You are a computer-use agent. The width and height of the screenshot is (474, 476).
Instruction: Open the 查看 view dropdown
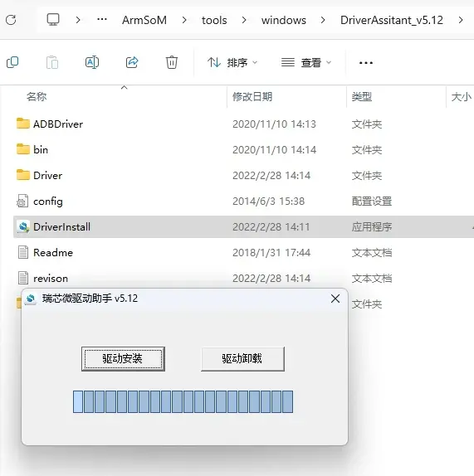point(306,62)
